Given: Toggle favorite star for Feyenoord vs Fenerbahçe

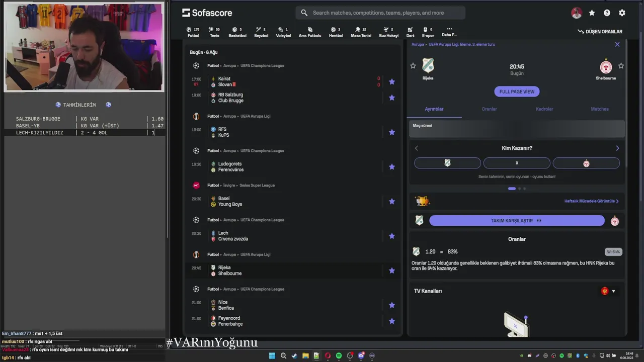Looking at the screenshot, I should coord(392,321).
